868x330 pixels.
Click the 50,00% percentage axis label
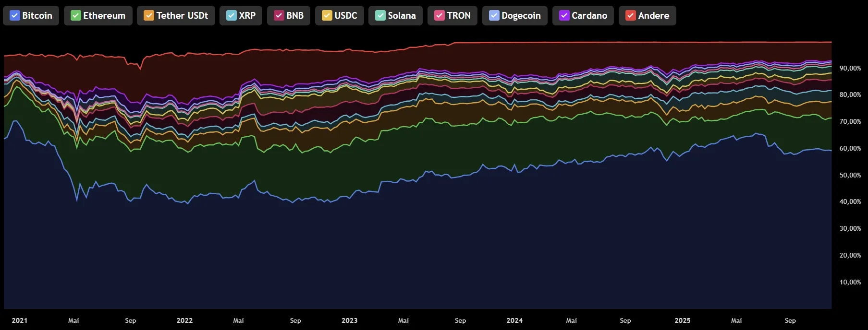850,176
